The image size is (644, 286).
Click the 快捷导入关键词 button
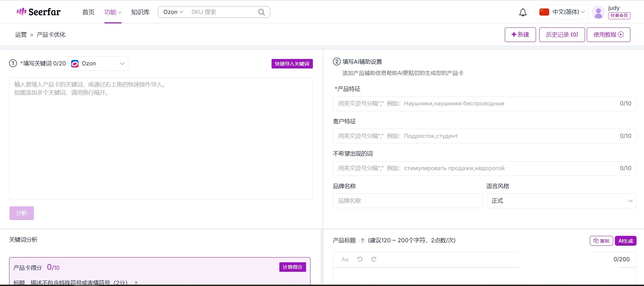click(x=292, y=64)
